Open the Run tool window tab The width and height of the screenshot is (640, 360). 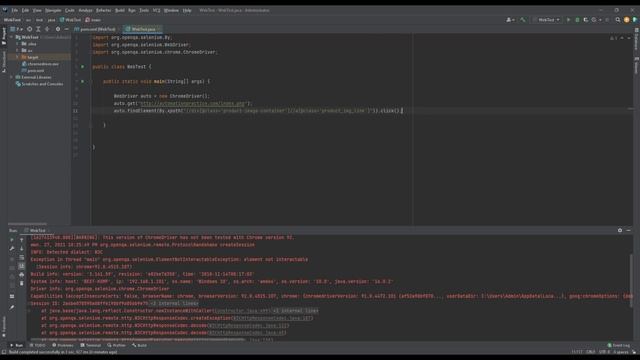[x=17, y=345]
